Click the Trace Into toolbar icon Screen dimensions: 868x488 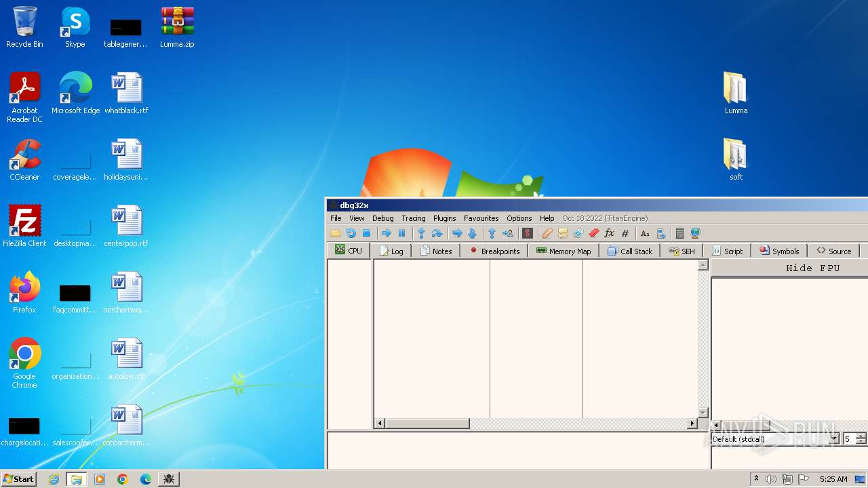[x=456, y=233]
